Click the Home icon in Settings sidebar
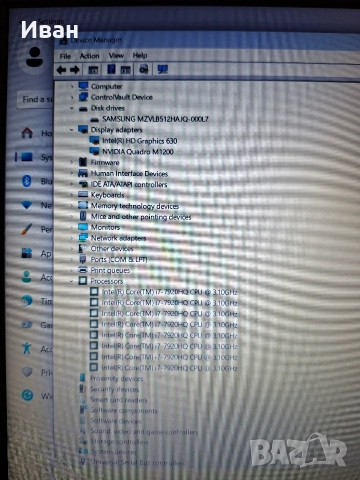360x480 pixels. tap(27, 133)
